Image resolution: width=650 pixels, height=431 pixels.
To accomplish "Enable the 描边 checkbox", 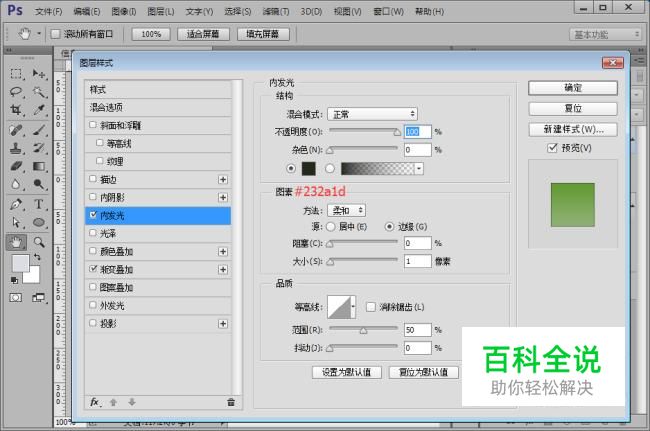I will pos(93,179).
